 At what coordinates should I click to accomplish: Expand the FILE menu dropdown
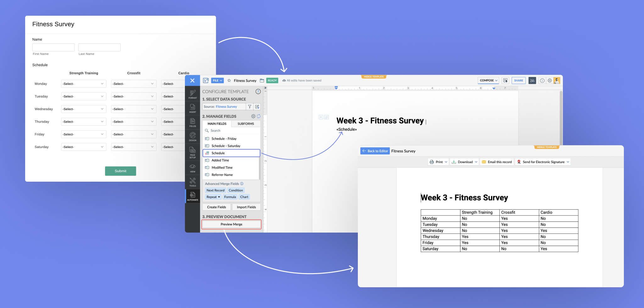(x=217, y=80)
